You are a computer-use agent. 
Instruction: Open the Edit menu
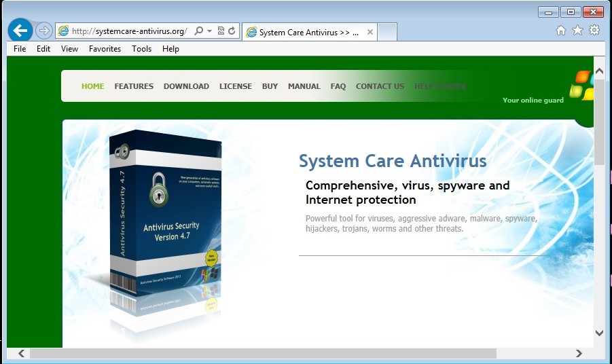pyautogui.click(x=43, y=49)
